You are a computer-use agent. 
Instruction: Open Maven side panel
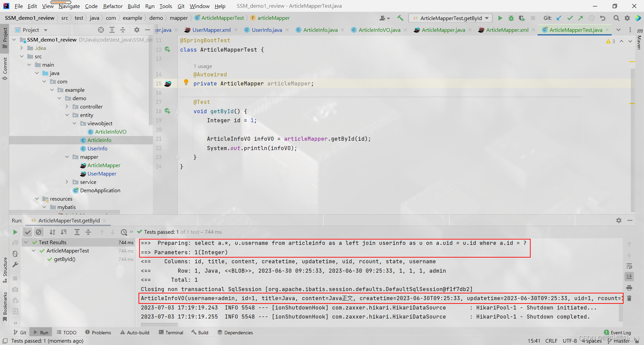pos(639,40)
